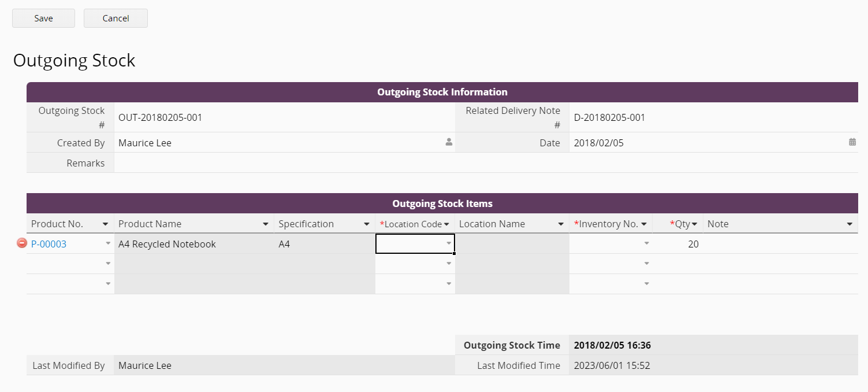Click the Cancel button

click(x=116, y=19)
